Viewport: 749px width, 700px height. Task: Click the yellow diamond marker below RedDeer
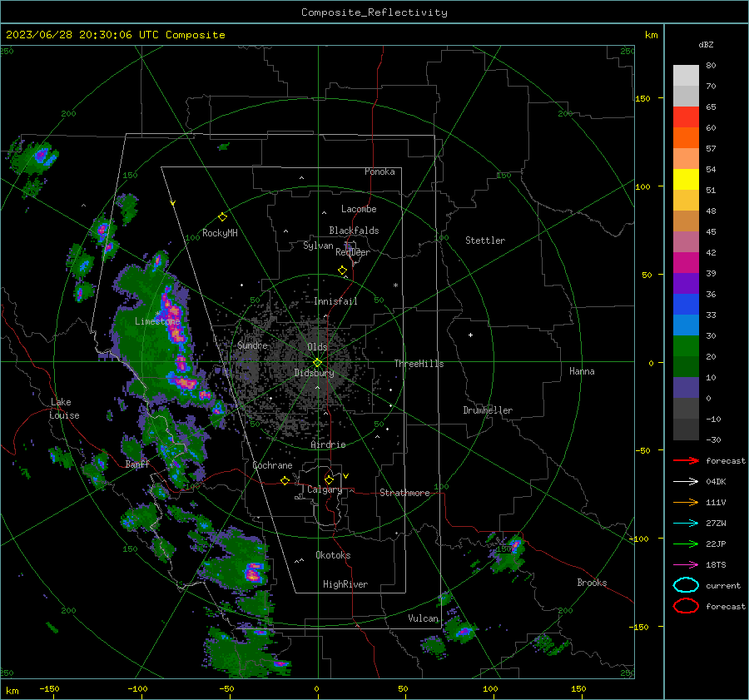point(342,271)
